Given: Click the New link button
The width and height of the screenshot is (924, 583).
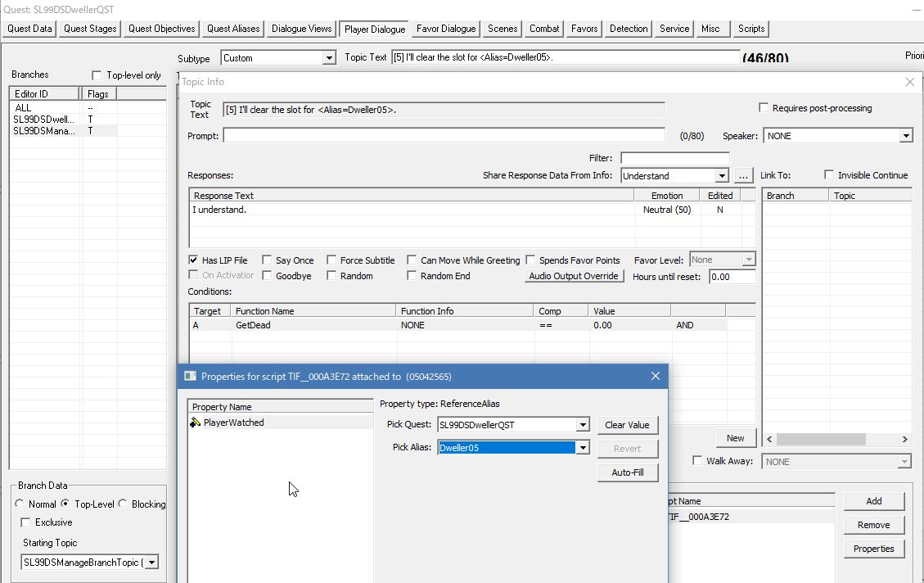Looking at the screenshot, I should [x=735, y=438].
